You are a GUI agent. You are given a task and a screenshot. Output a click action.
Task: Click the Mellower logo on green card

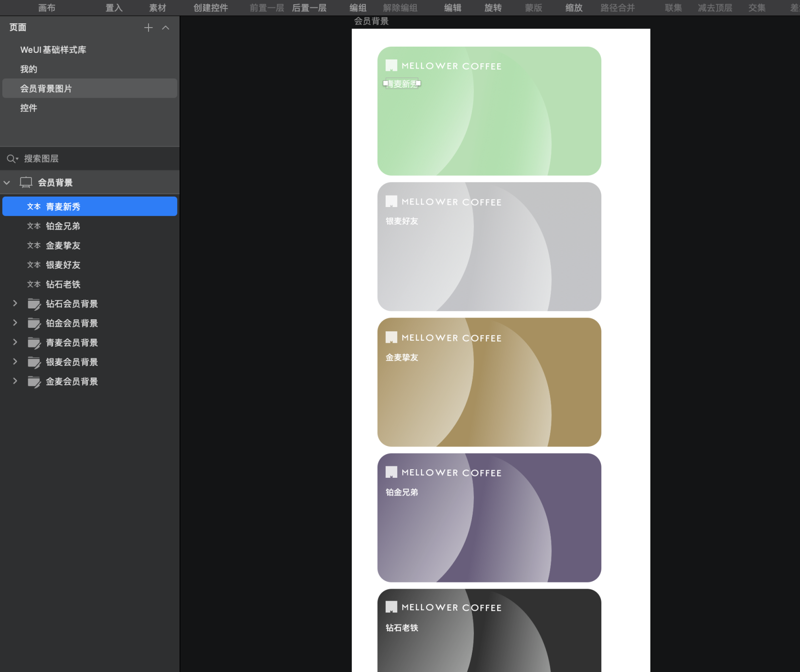[443, 66]
